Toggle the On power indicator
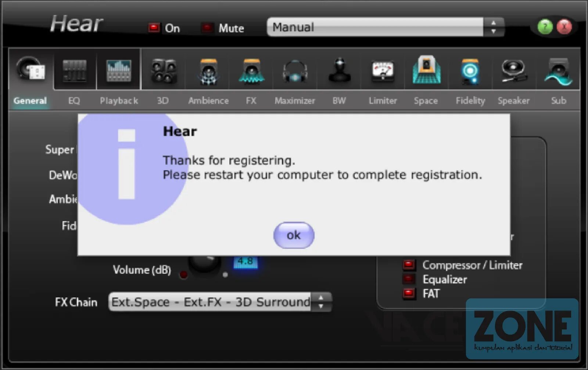 (x=154, y=28)
